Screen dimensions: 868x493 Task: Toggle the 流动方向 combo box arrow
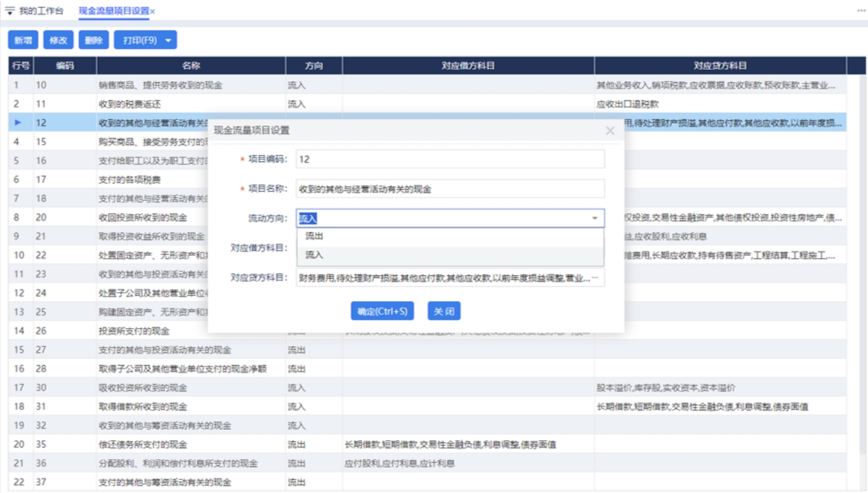[595, 218]
